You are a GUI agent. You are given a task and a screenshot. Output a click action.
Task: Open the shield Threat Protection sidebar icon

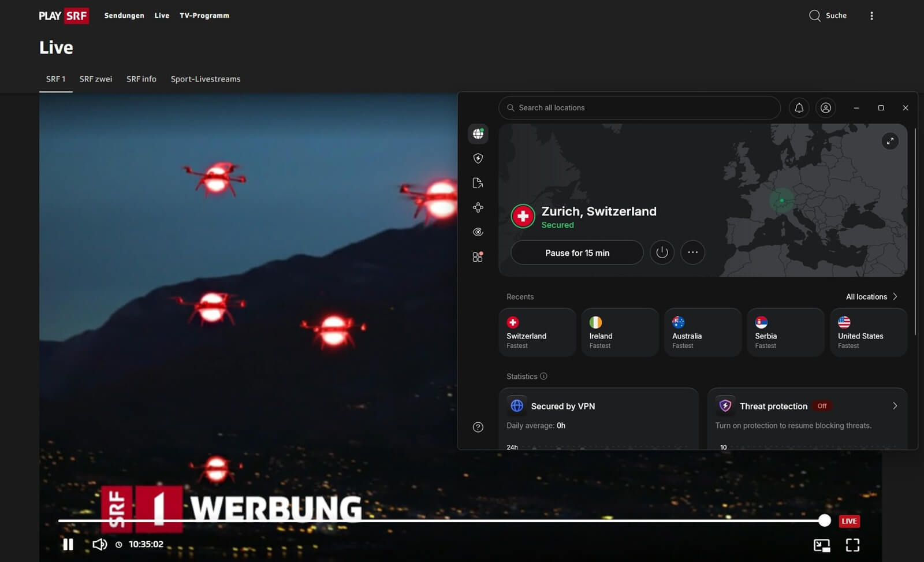coord(478,158)
